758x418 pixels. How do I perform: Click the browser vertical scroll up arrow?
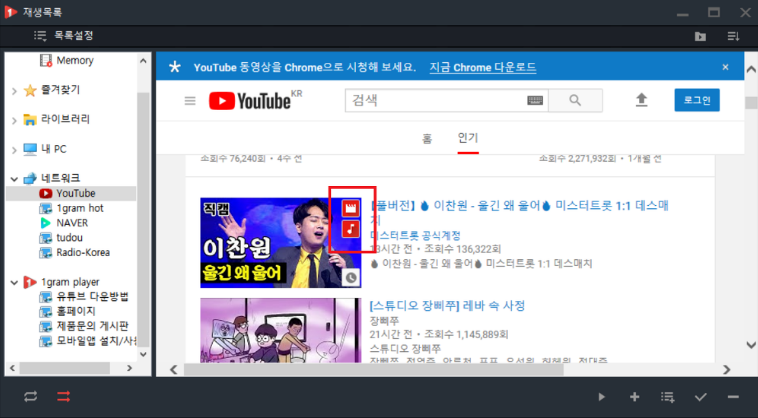751,69
